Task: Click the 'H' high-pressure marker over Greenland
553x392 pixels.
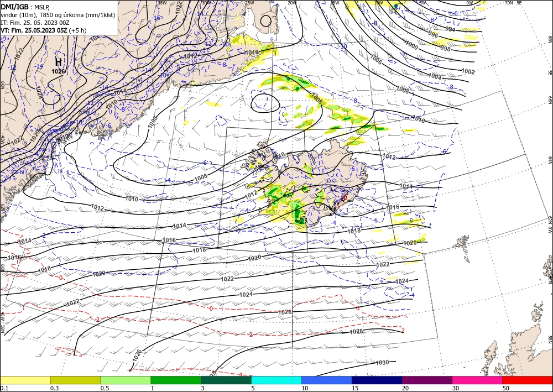Action: [x=58, y=62]
